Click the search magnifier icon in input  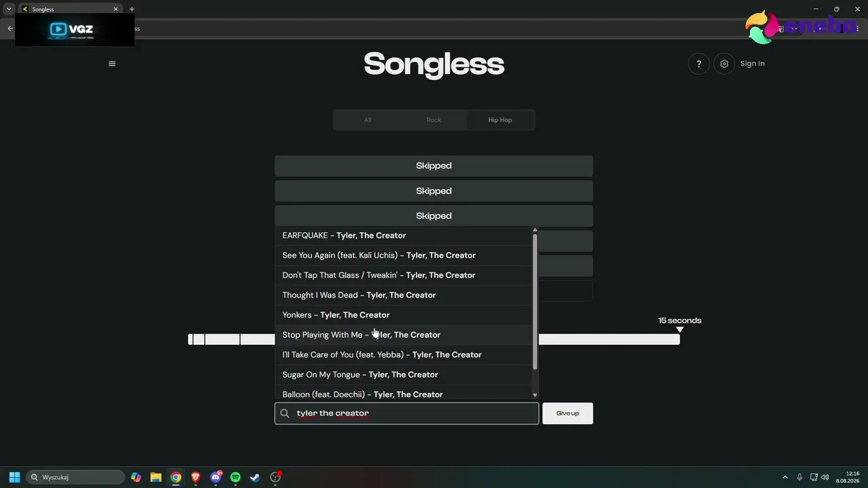[x=285, y=413]
